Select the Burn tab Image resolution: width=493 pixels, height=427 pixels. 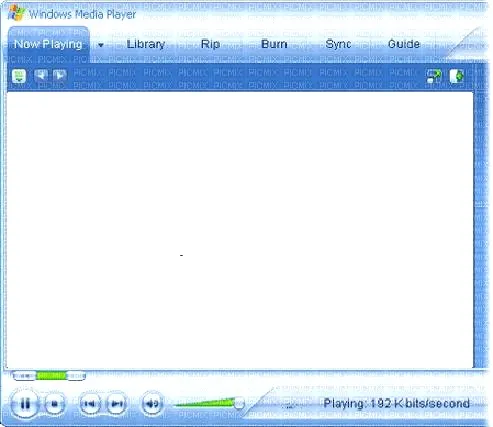pyautogui.click(x=274, y=44)
